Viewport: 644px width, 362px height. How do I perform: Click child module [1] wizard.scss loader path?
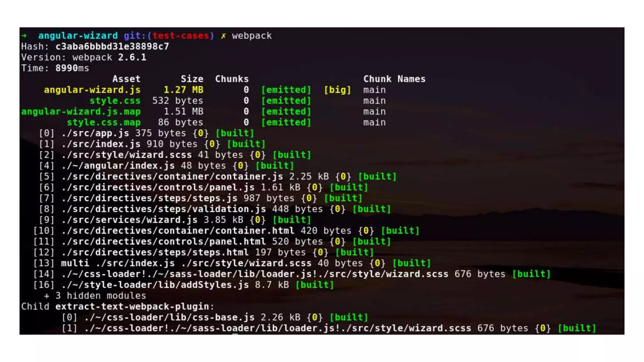pyautogui.click(x=278, y=328)
